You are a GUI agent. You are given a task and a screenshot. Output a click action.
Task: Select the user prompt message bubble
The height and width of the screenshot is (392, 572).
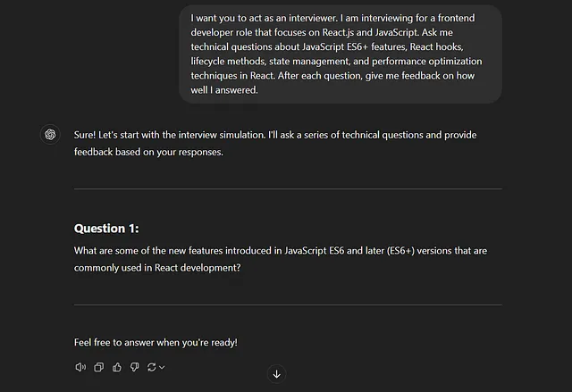pos(341,54)
